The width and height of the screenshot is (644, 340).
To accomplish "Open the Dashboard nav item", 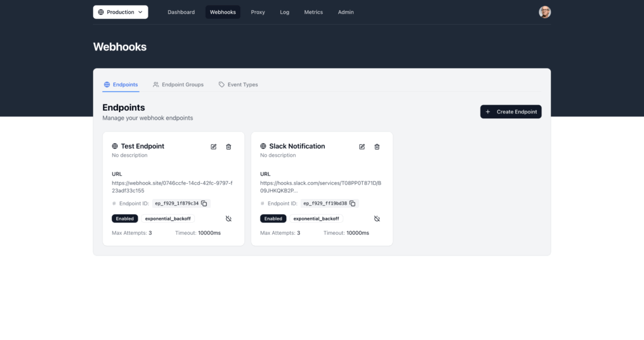I will pyautogui.click(x=181, y=12).
